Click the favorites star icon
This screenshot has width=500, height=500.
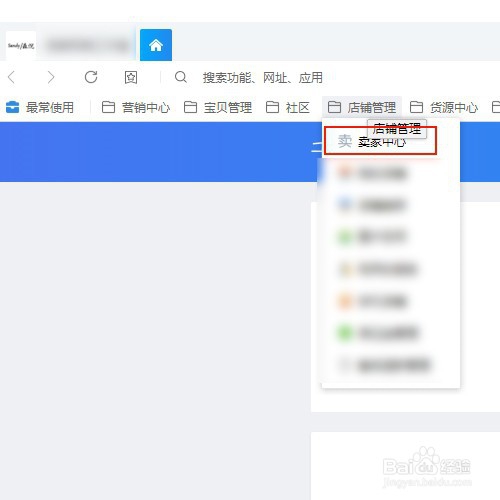pos(131,77)
